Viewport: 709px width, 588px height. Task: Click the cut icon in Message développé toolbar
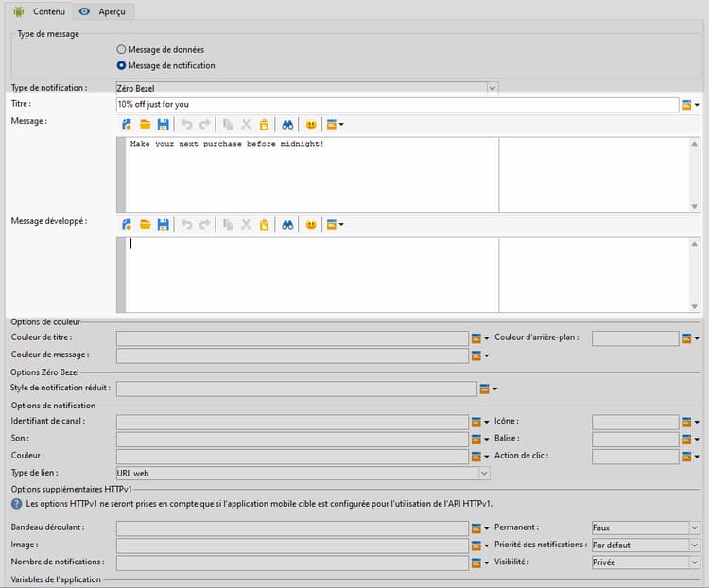246,224
